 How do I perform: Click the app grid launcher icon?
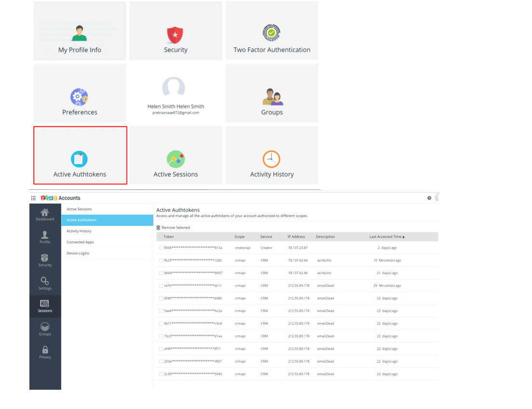coord(33,198)
